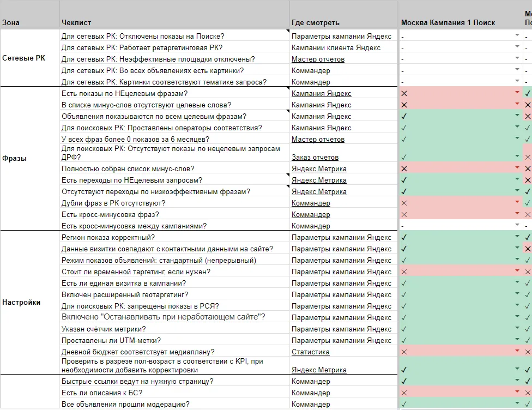Open the 'Заказ отчетов' link
The height and width of the screenshot is (410, 532).
click(315, 158)
